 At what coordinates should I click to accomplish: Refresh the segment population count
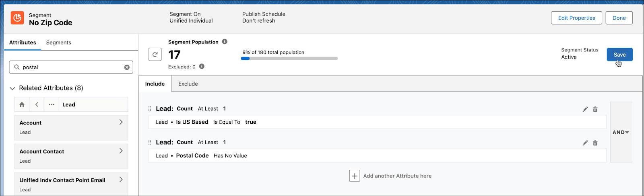155,54
